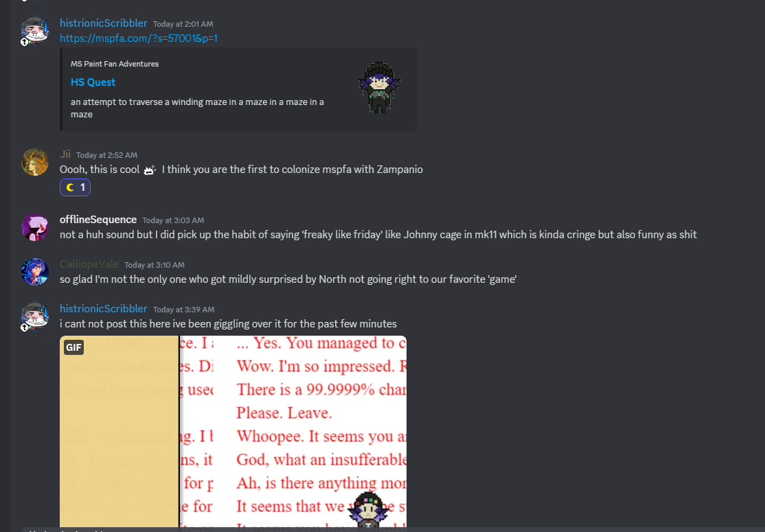
Task: Click Jii's profile avatar
Action: pyautogui.click(x=34, y=162)
